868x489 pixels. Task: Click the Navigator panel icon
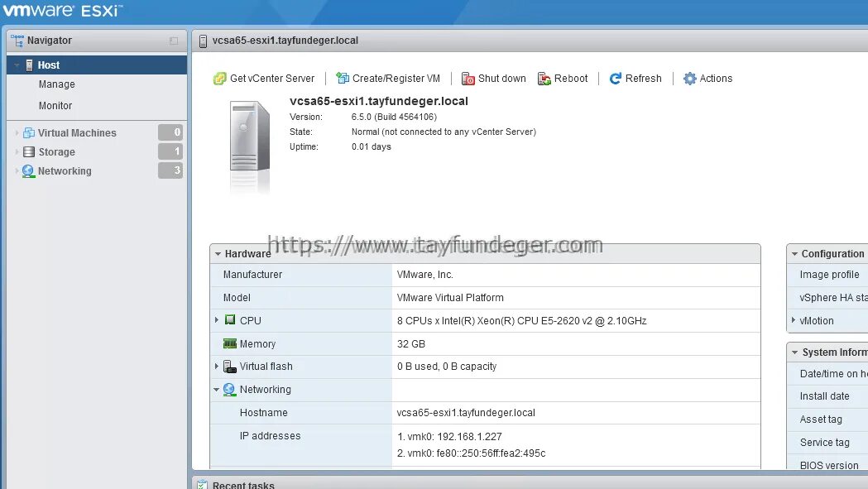pos(17,41)
